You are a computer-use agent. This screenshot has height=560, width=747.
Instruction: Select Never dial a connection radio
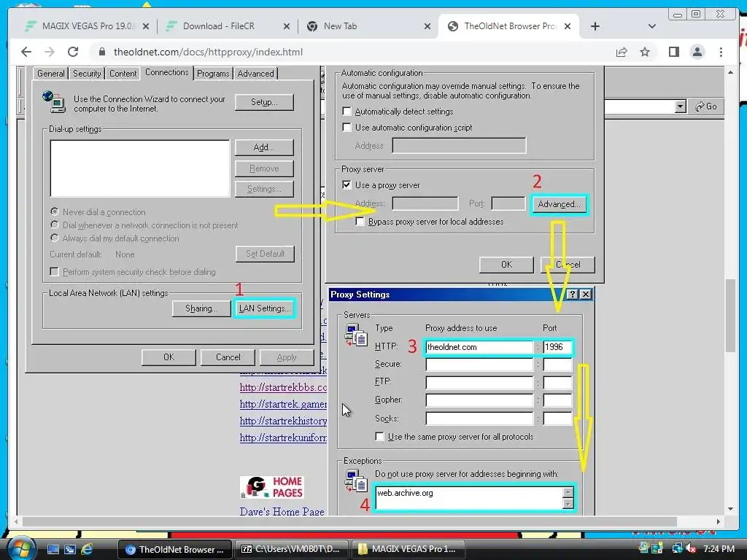[x=54, y=211]
